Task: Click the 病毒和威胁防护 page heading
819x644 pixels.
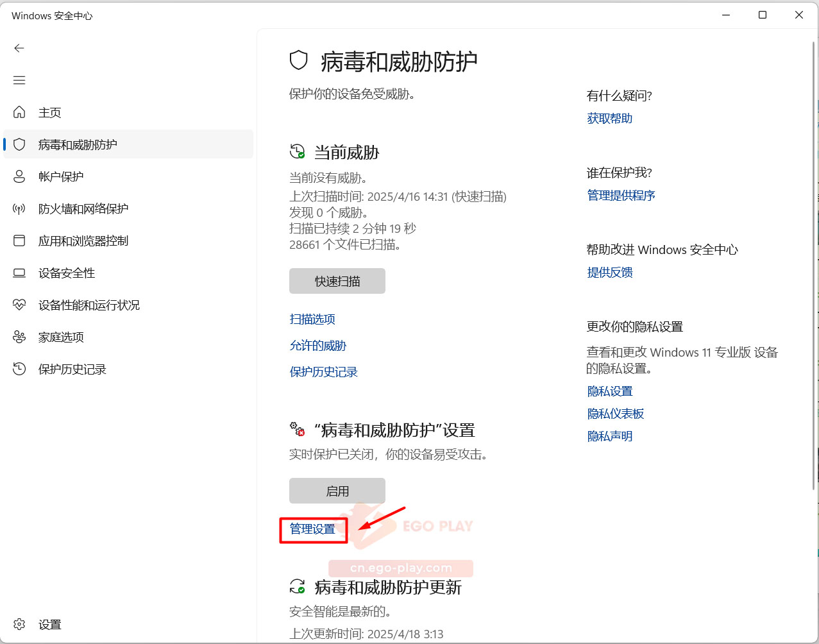Action: click(399, 62)
